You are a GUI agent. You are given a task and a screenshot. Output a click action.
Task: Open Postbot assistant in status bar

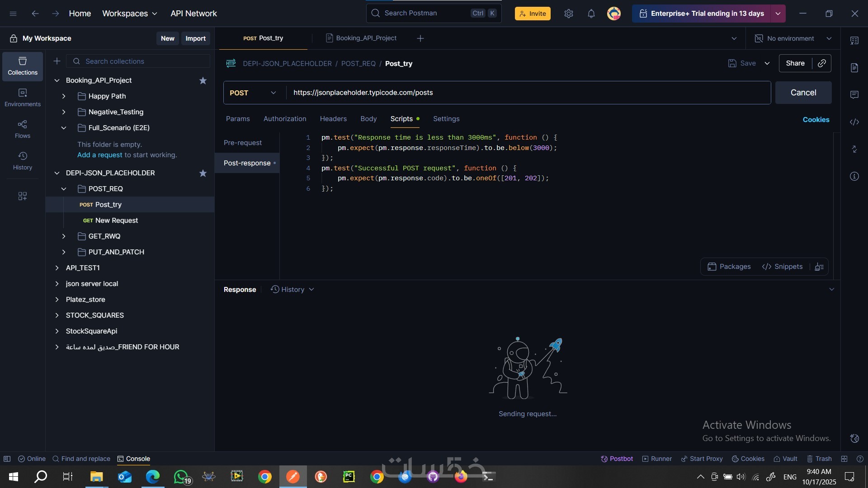(x=617, y=459)
